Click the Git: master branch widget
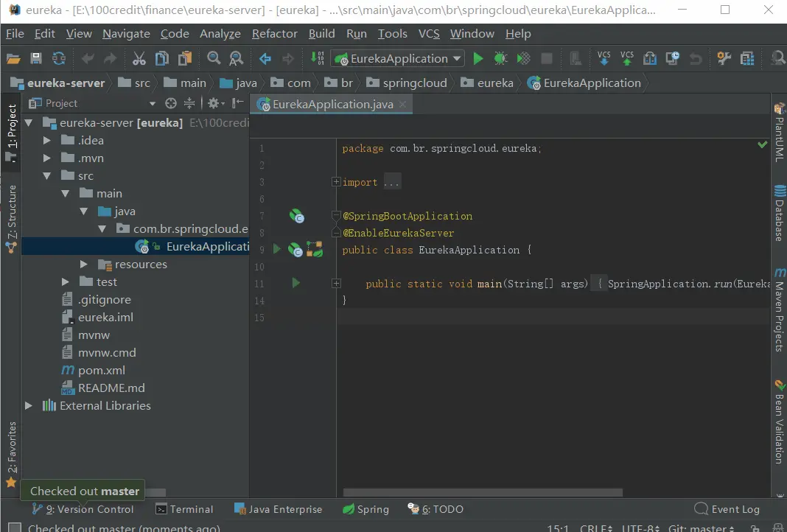Image resolution: width=787 pixels, height=532 pixels. 702,528
